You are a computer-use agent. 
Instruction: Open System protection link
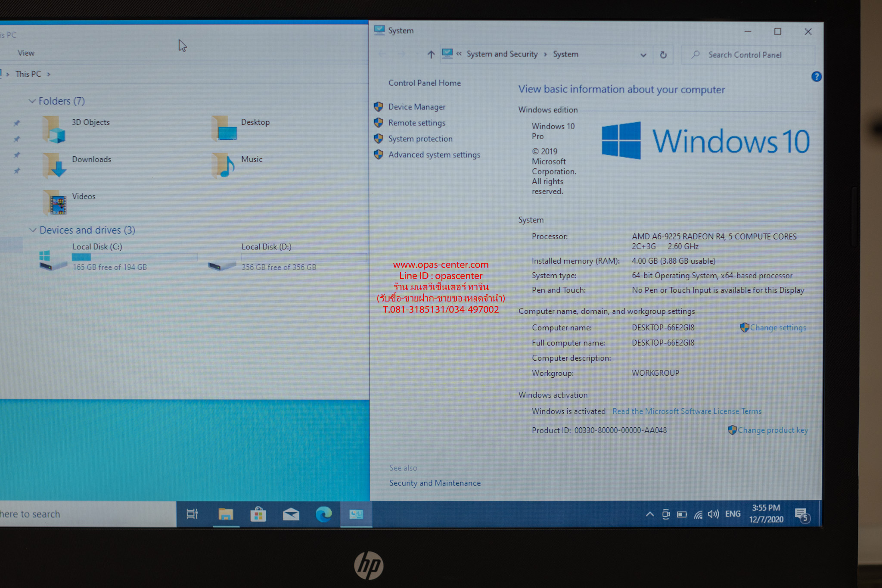[x=420, y=139]
